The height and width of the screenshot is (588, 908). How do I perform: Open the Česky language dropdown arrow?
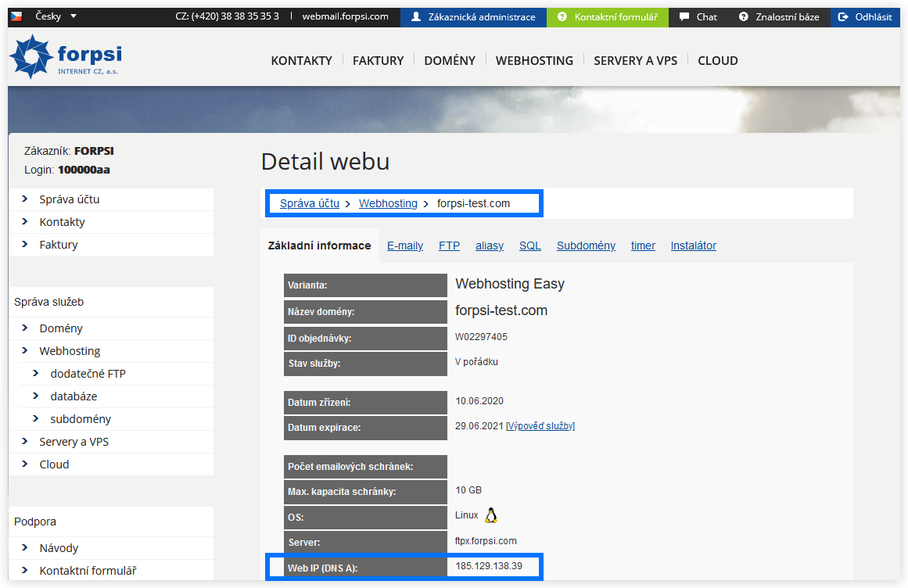tap(74, 16)
